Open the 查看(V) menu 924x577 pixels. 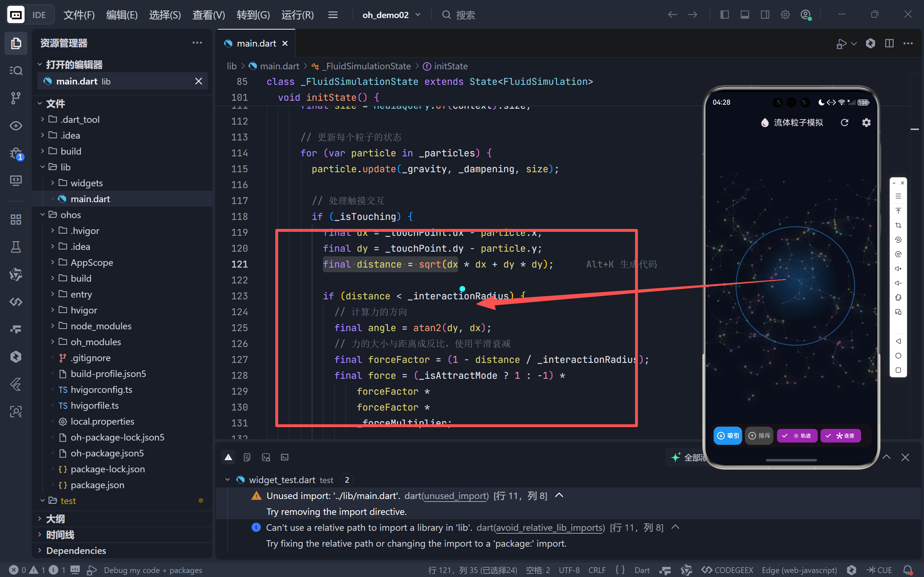coord(208,15)
